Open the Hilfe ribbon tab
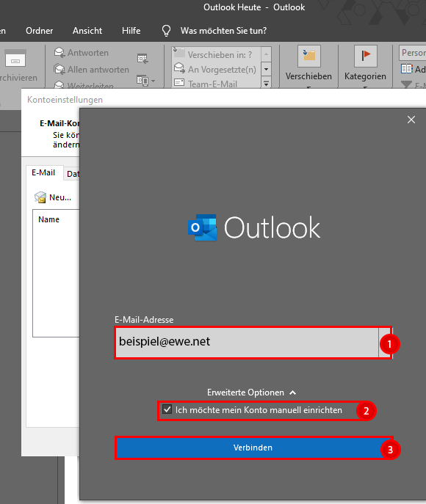Screen dimensions: 426x504 click(x=131, y=31)
